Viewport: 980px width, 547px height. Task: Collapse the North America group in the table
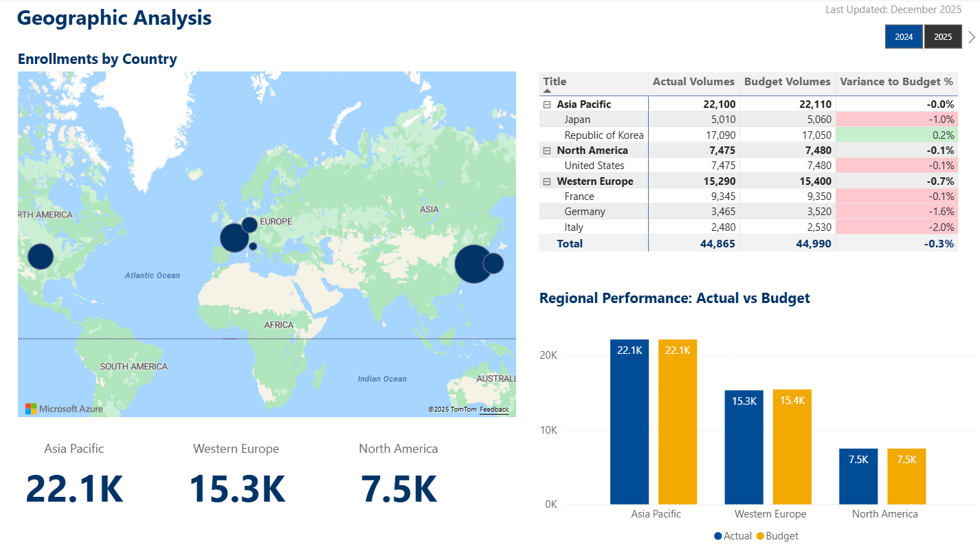click(x=546, y=150)
